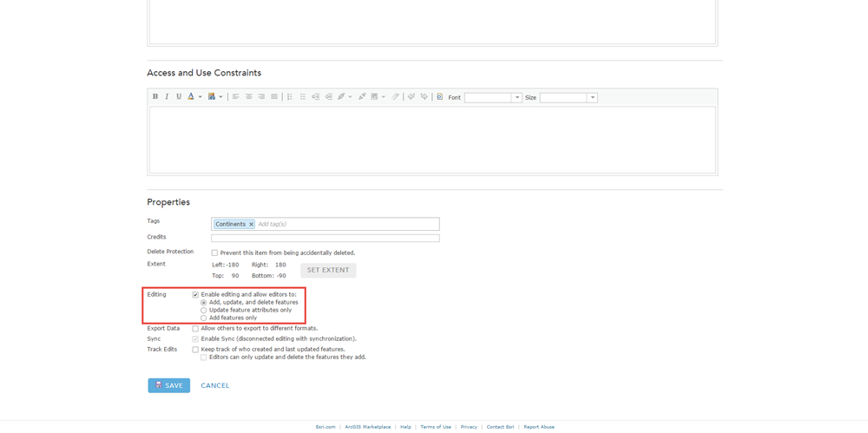Screen dimensions: 868x433
Task: Check Keep track of who created features
Action: pyautogui.click(x=195, y=350)
